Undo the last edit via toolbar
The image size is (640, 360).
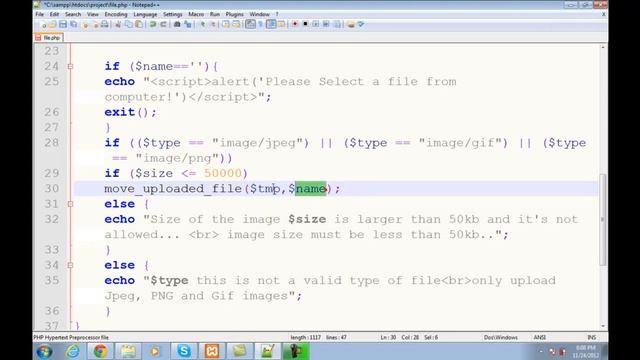[x=153, y=24]
